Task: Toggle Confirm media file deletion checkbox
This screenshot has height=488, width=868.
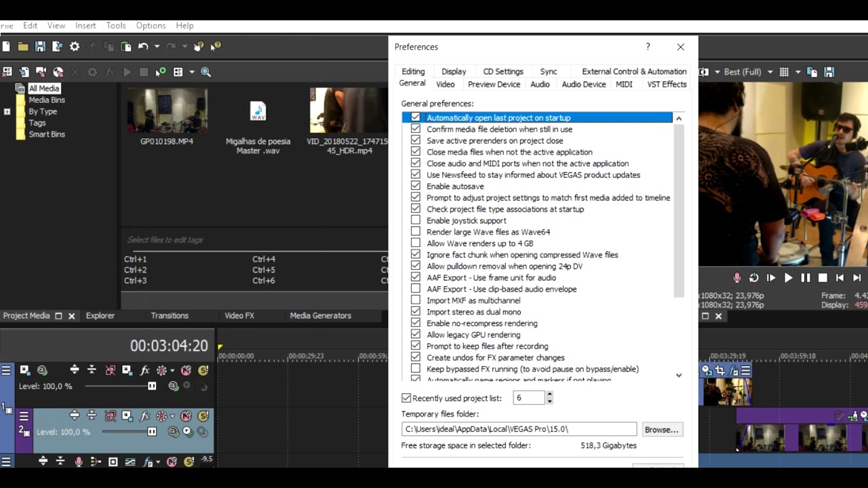Action: pyautogui.click(x=416, y=129)
